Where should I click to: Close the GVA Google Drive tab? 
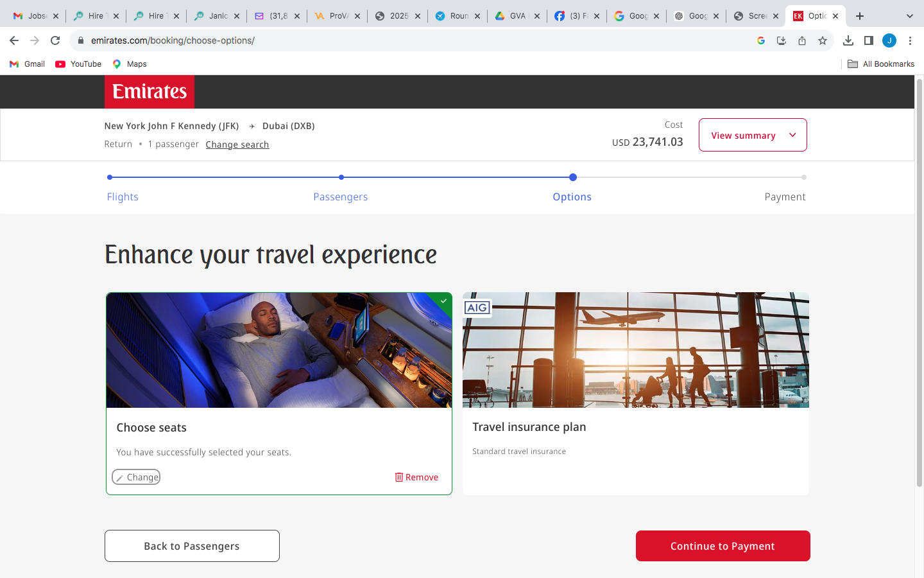pyautogui.click(x=537, y=16)
